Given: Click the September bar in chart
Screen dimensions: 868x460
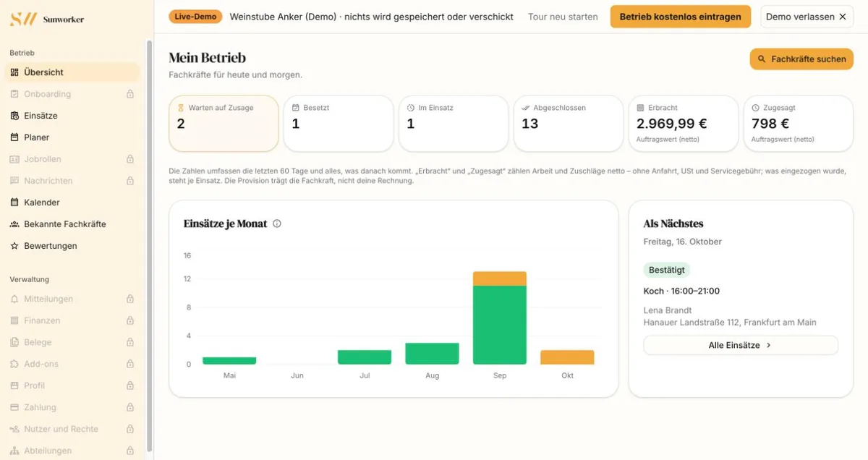Looking at the screenshot, I should pos(500,318).
